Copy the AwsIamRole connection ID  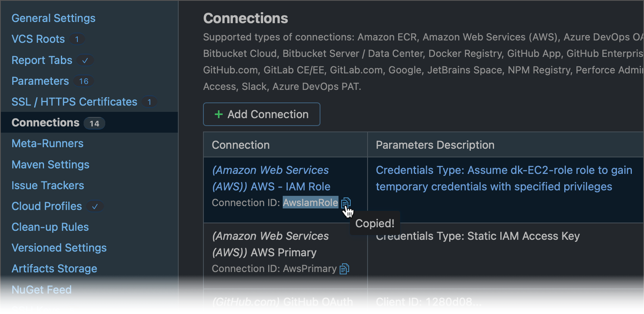[x=346, y=203]
